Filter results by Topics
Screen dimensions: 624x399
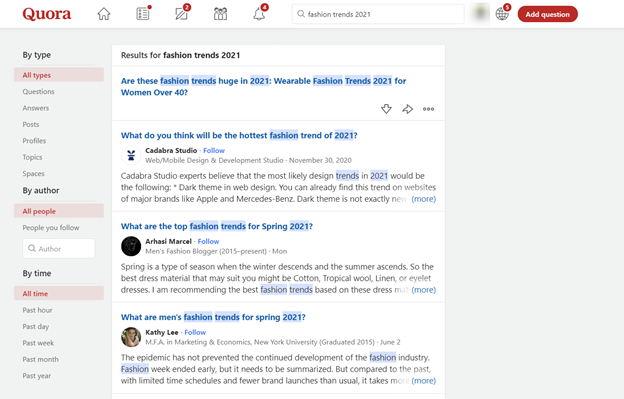(x=32, y=157)
